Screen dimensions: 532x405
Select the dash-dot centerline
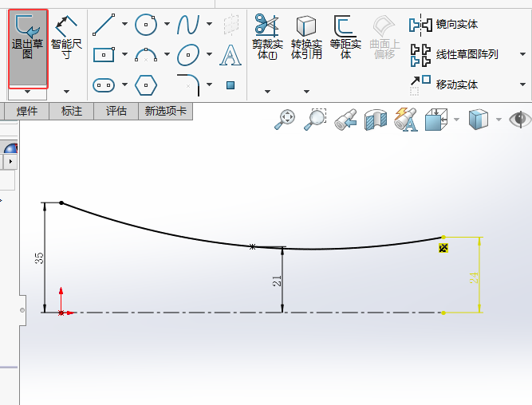click(x=252, y=313)
